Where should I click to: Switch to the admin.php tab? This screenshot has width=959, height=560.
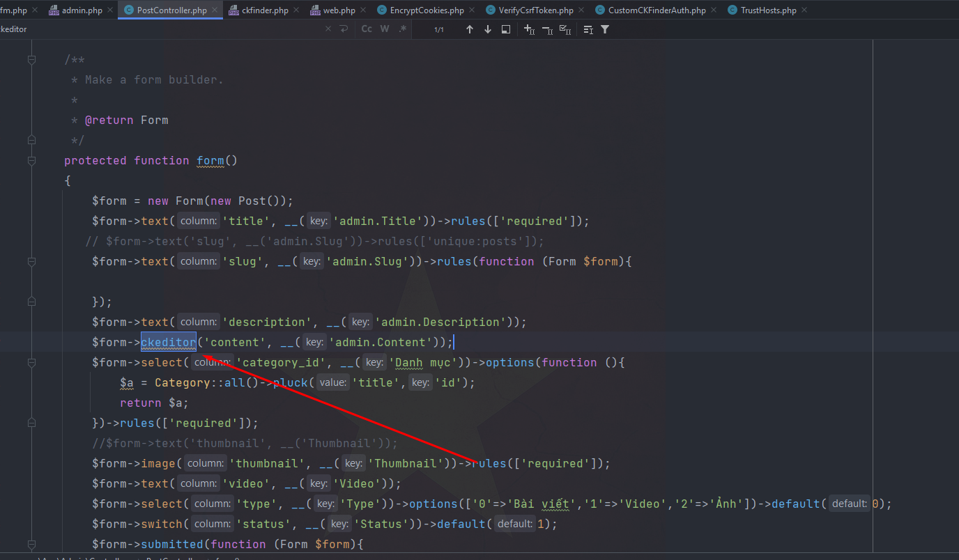click(82, 10)
